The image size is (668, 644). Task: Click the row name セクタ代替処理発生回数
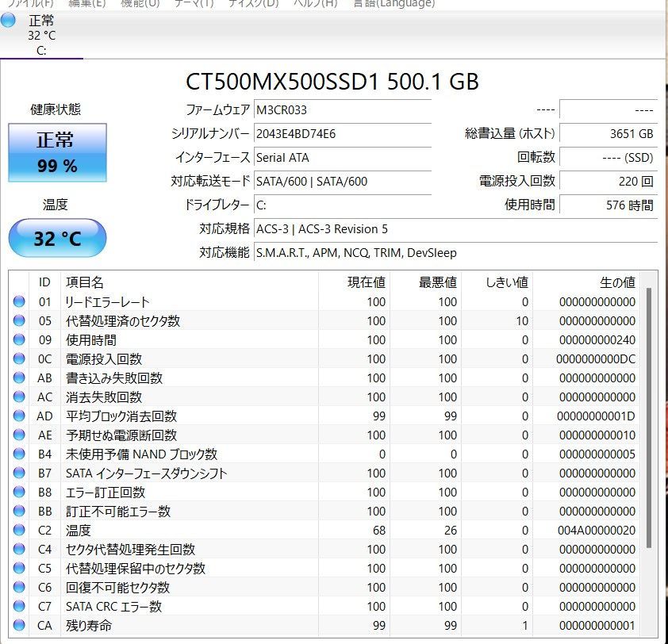(x=130, y=550)
